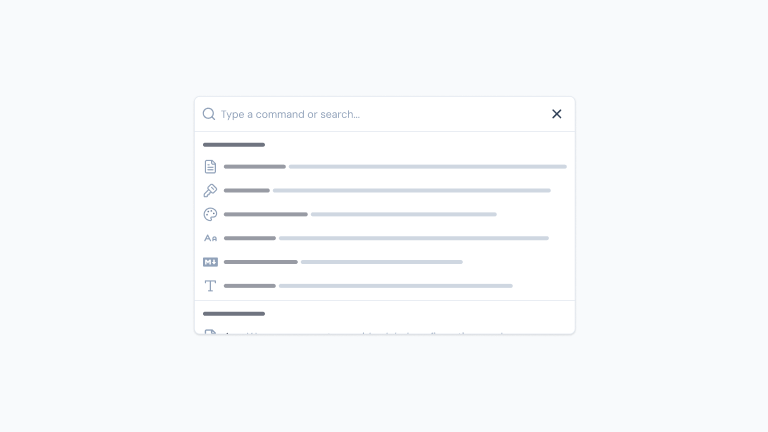Choose the description bar in the palette icon row

click(x=403, y=214)
